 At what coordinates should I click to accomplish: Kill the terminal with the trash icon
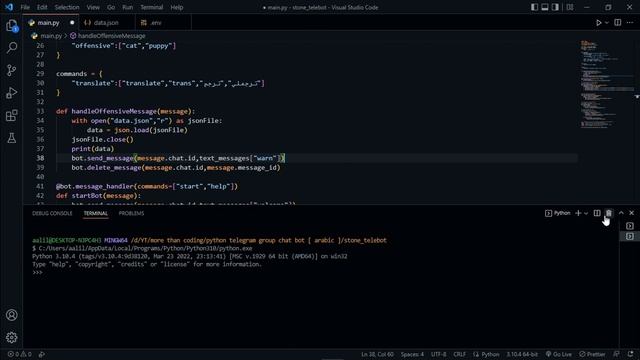click(609, 213)
